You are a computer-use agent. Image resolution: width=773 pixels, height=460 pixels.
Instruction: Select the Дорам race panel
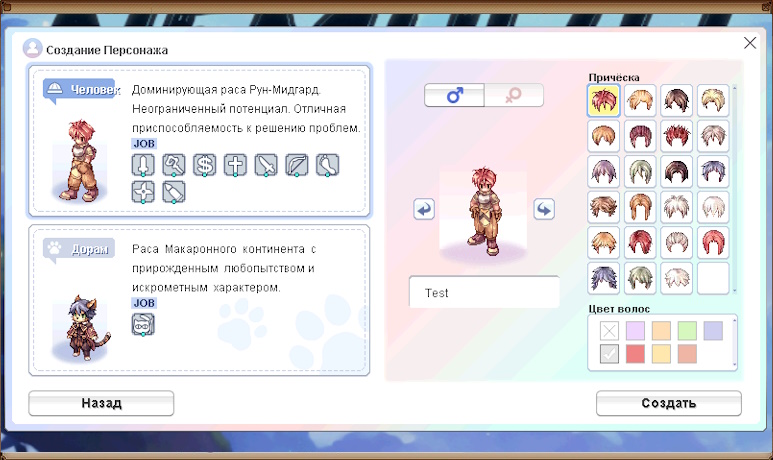pos(200,300)
